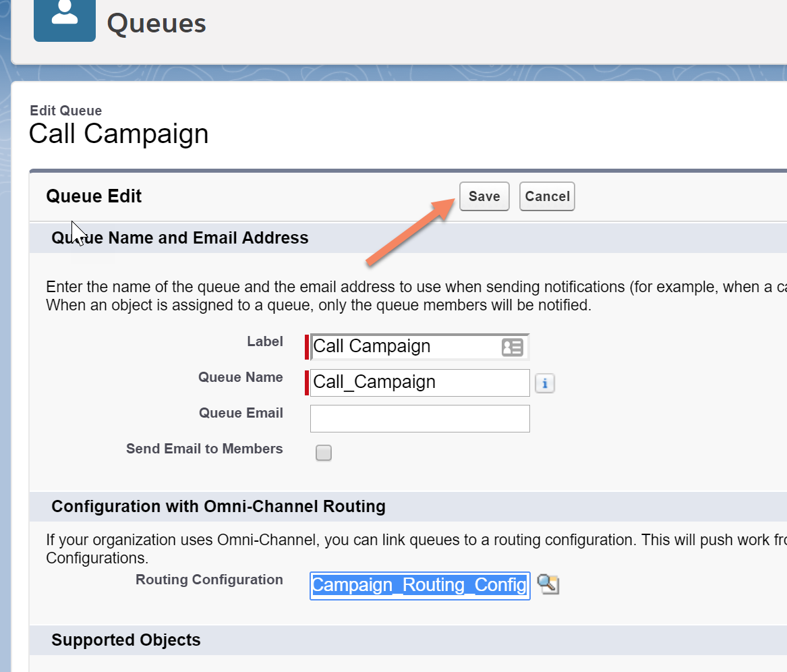Focus the Queue Name field containing Call_Campaign

[x=419, y=383]
